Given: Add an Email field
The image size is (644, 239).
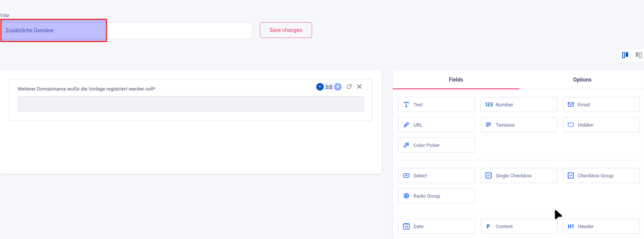Looking at the screenshot, I should coord(601,104).
